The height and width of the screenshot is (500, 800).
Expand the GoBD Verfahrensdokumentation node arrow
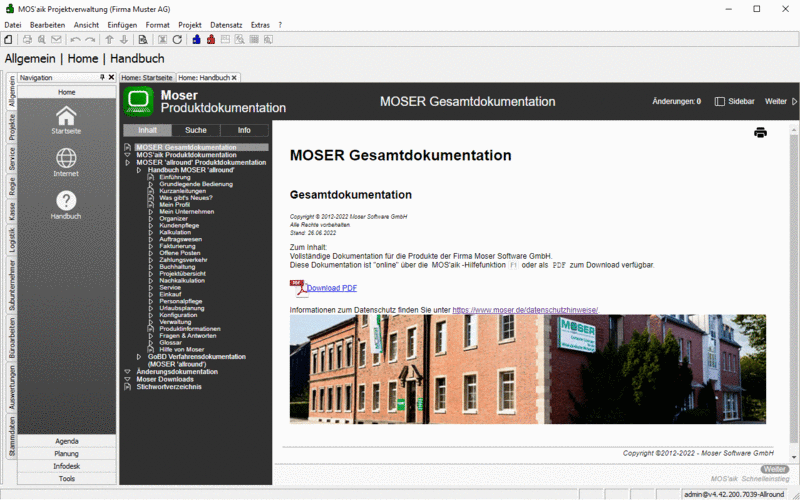pyautogui.click(x=139, y=357)
